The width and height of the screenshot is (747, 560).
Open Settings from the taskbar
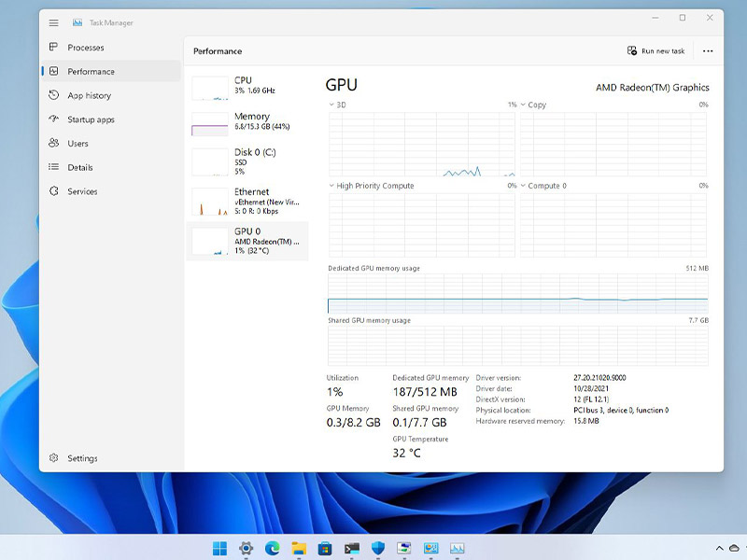coord(246,548)
